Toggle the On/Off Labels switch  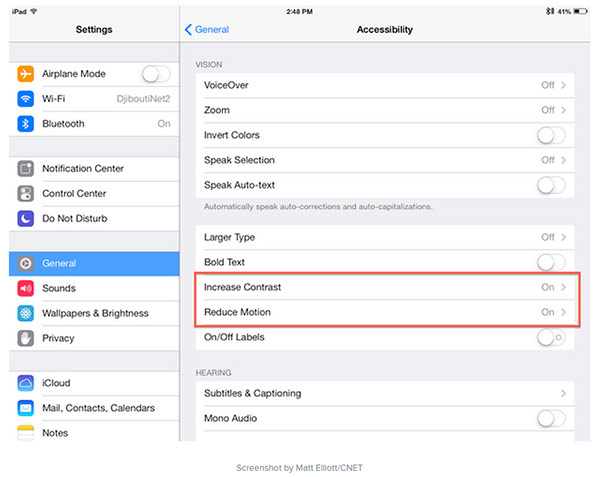click(551, 337)
